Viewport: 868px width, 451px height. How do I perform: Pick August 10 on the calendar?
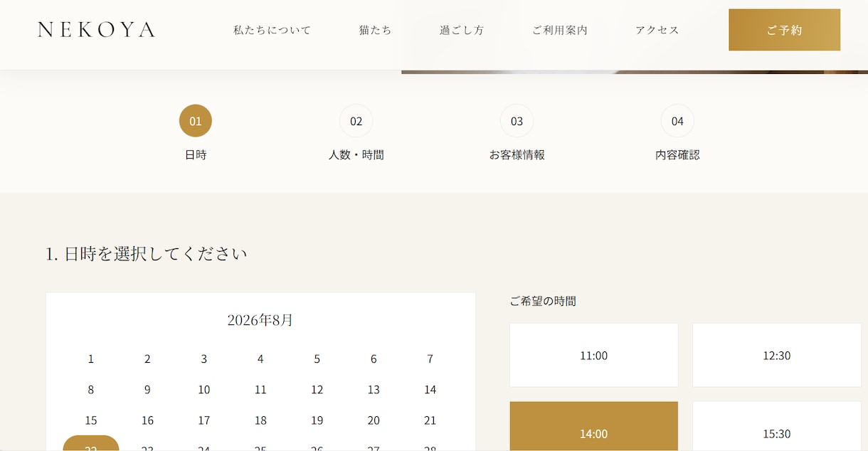(204, 390)
